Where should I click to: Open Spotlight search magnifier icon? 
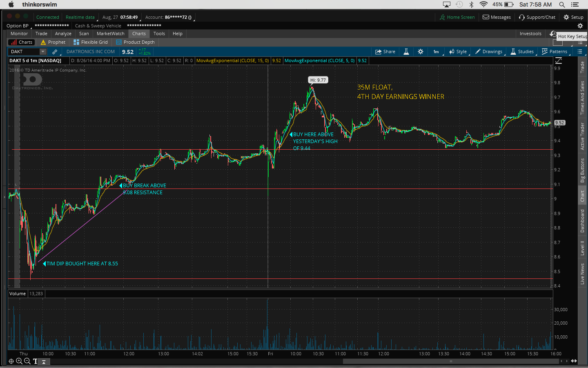pos(562,4)
